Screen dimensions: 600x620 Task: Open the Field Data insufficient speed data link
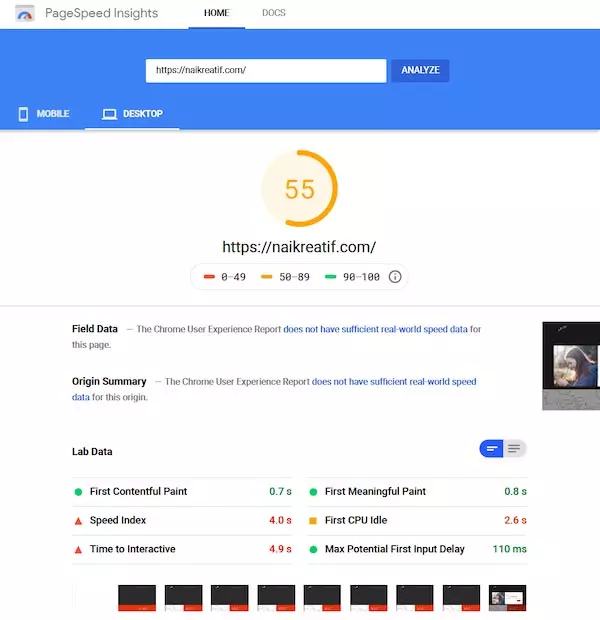[x=375, y=329]
